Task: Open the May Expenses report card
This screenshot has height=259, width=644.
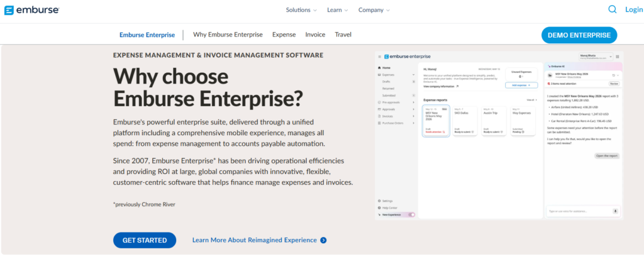Action: pos(523,121)
